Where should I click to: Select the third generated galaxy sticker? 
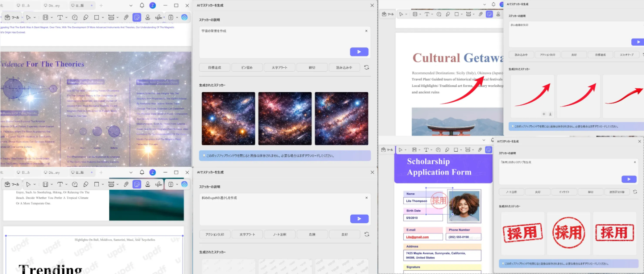[341, 118]
